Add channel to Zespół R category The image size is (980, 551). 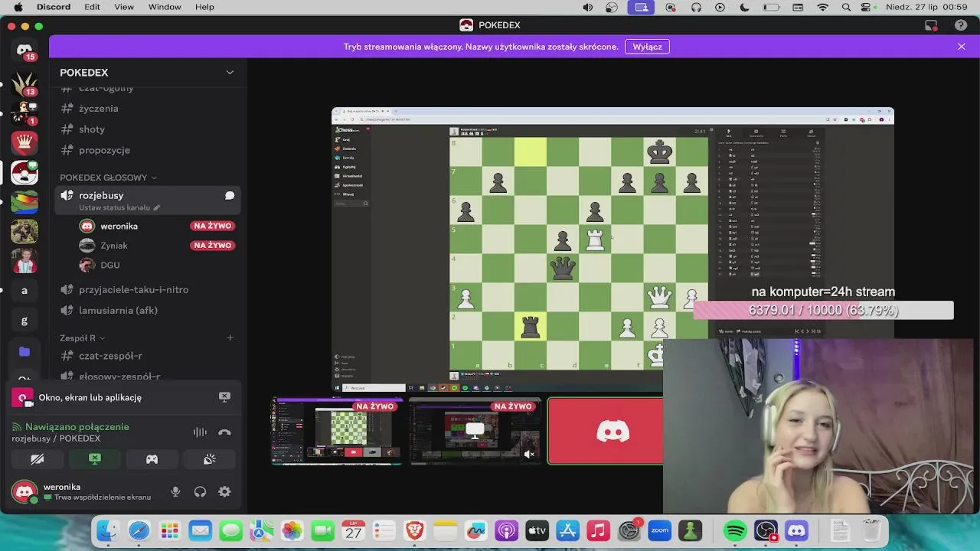click(x=230, y=338)
